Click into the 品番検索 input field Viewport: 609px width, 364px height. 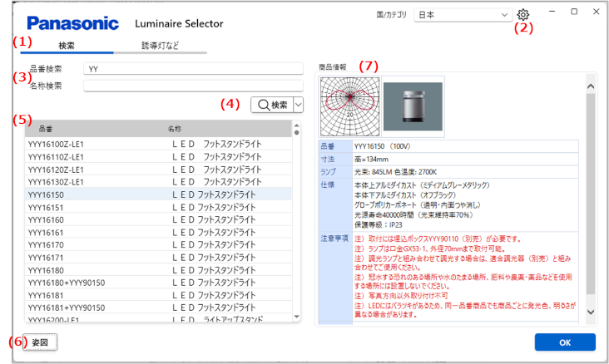193,69
